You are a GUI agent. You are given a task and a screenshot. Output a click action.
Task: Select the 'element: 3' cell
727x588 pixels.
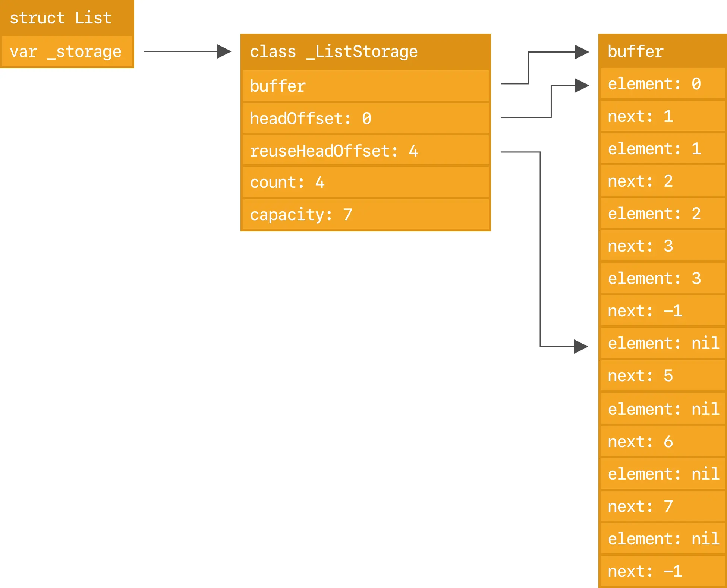[662, 278]
